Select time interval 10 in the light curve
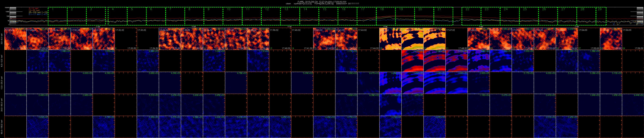644x138 pixels. pyautogui.click(x=233, y=16)
